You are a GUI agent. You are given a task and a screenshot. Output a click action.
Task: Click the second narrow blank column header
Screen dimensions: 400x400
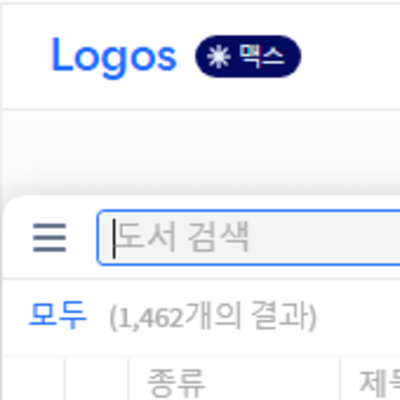[x=97, y=379]
